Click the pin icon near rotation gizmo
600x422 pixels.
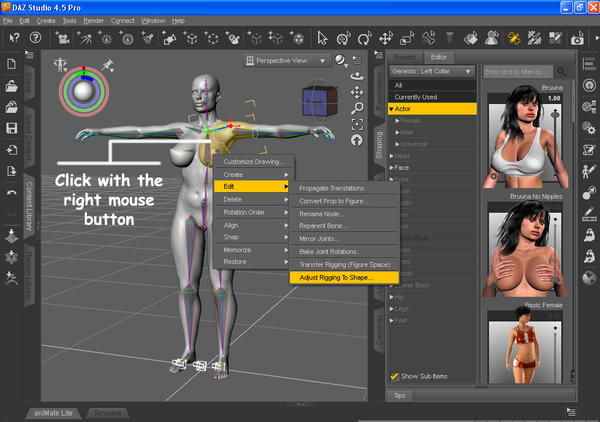pyautogui.click(x=108, y=65)
